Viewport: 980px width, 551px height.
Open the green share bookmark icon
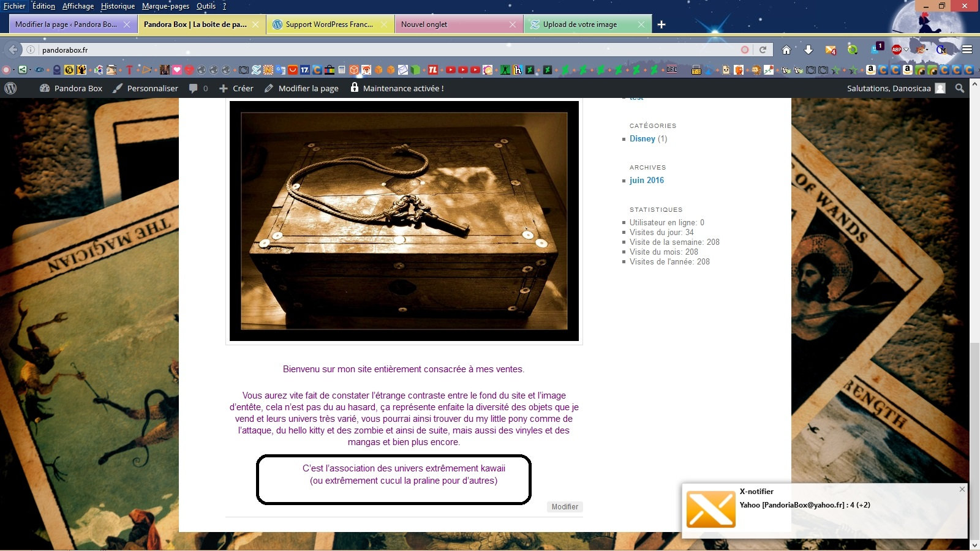[x=23, y=70]
